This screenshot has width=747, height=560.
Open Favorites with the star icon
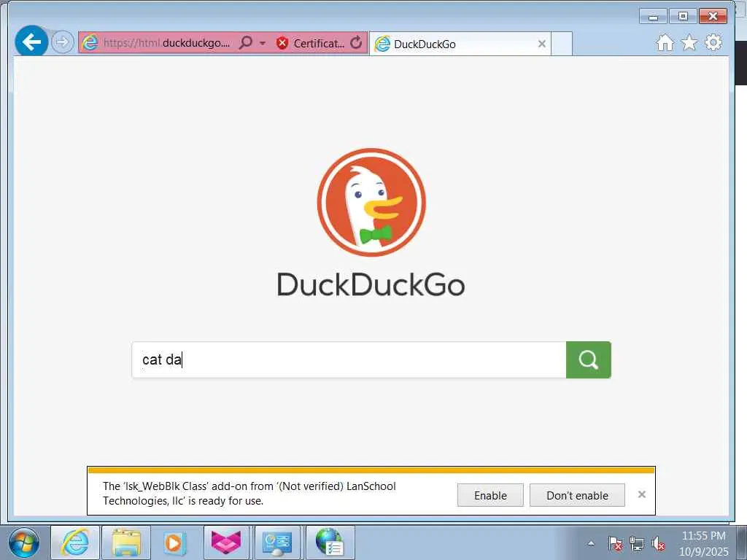(689, 43)
